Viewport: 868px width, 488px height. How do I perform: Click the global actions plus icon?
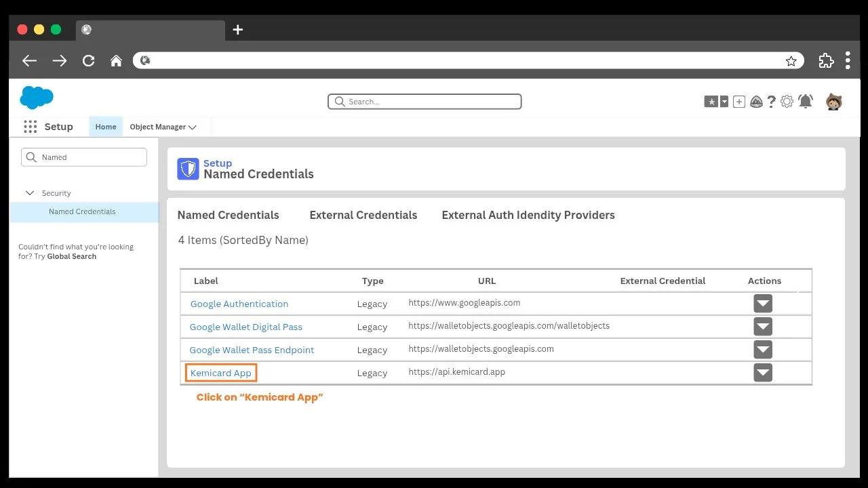tap(739, 102)
